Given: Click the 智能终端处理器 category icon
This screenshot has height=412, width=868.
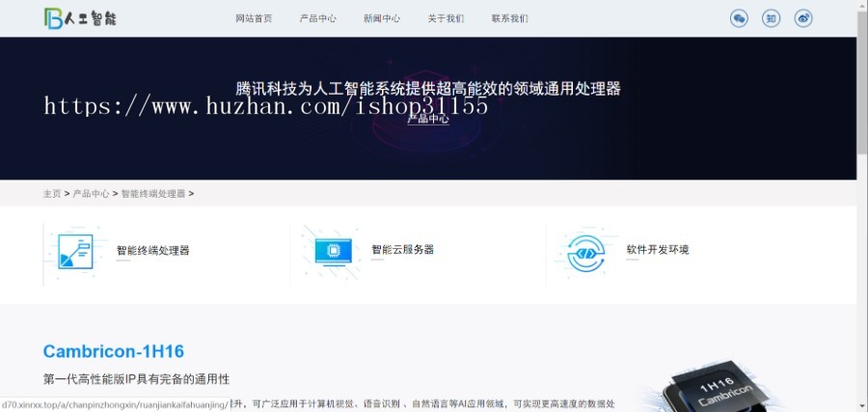Looking at the screenshot, I should pyautogui.click(x=76, y=252).
